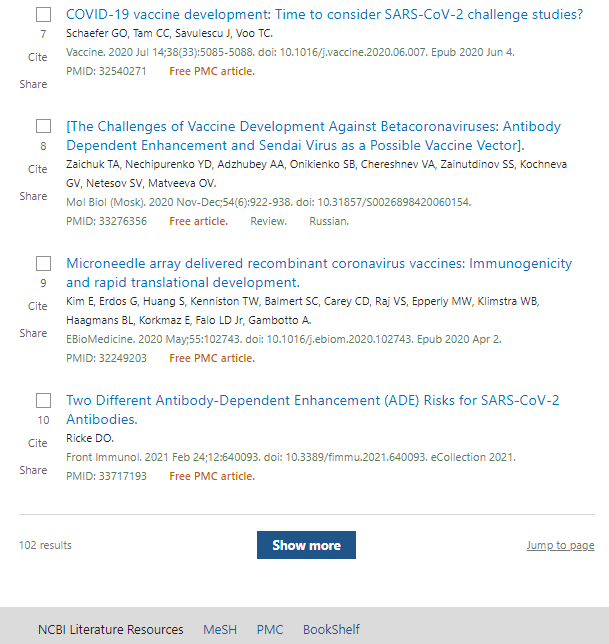Go to MeSH in footer resources
609x644 pixels.
220,630
